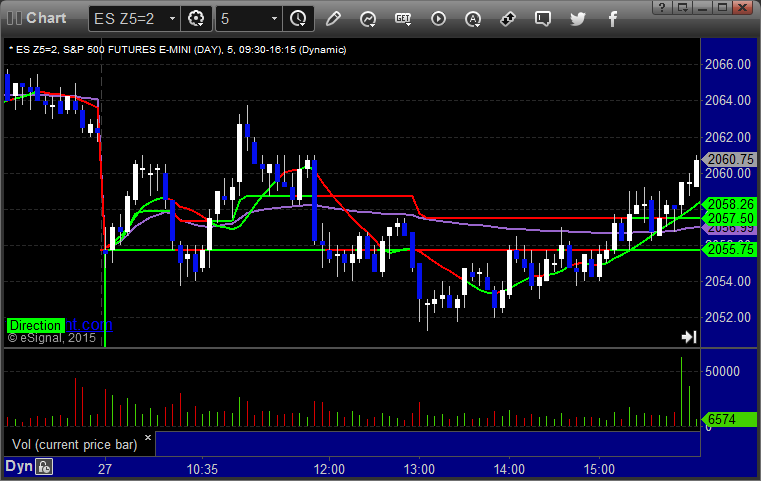Click the eSignal 2015 copyright text
The width and height of the screenshot is (761, 481).
(51, 338)
